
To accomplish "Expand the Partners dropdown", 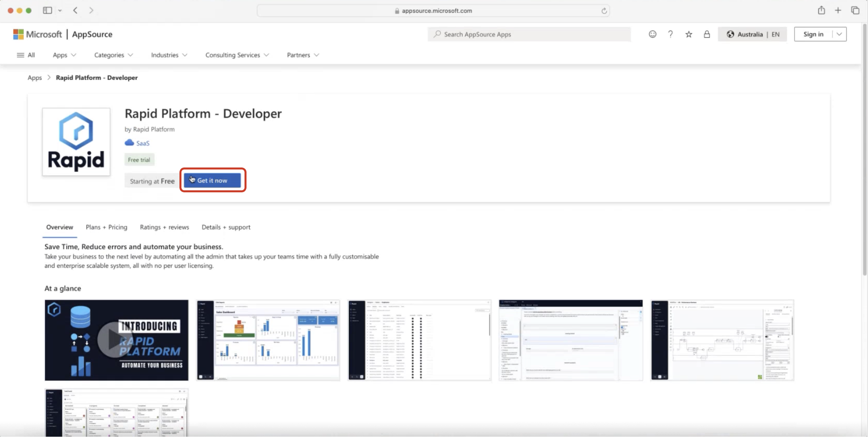I will click(303, 55).
